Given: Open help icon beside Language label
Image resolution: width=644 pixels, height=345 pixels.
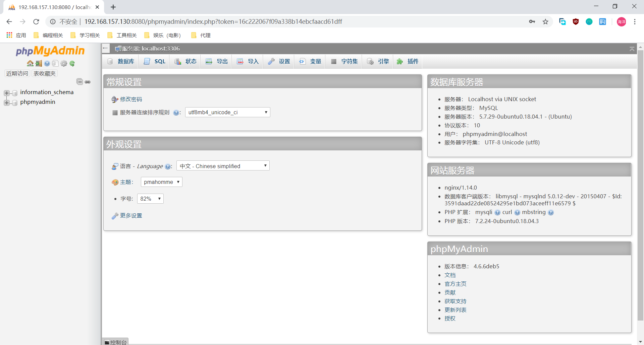Looking at the screenshot, I should 168,166.
